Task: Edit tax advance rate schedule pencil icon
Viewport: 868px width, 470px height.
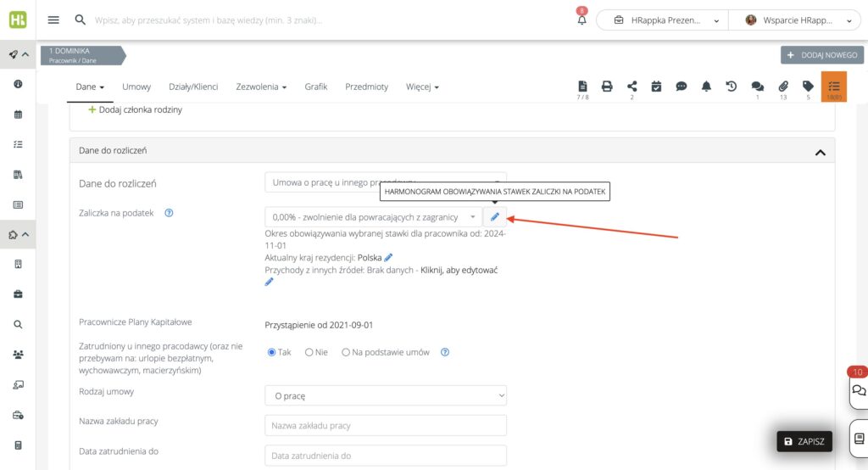Action: 495,217
